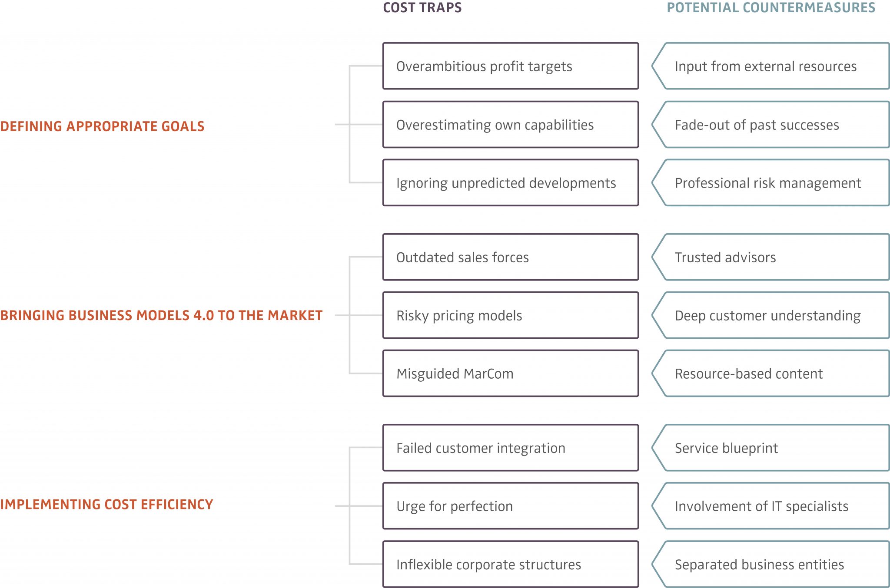Viewport: 890px width, 588px height.
Task: Select the "Service blueprint" countermeasure
Action: (771, 448)
